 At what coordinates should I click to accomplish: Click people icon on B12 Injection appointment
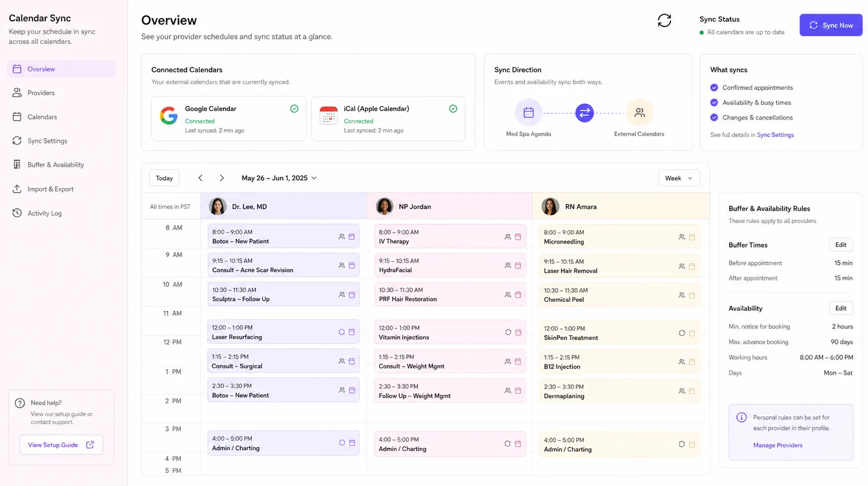click(x=682, y=362)
